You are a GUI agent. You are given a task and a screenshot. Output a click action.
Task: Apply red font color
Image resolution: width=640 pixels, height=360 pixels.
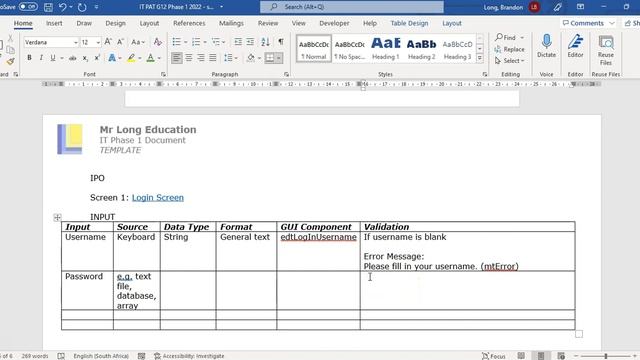(x=151, y=58)
